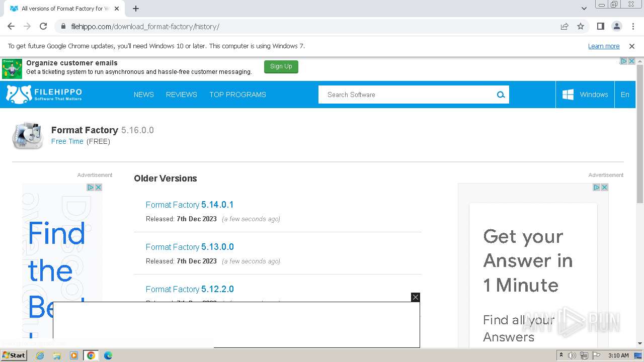Close the Format Factory browser tab
This screenshot has width=644, height=362.
(x=117, y=9)
